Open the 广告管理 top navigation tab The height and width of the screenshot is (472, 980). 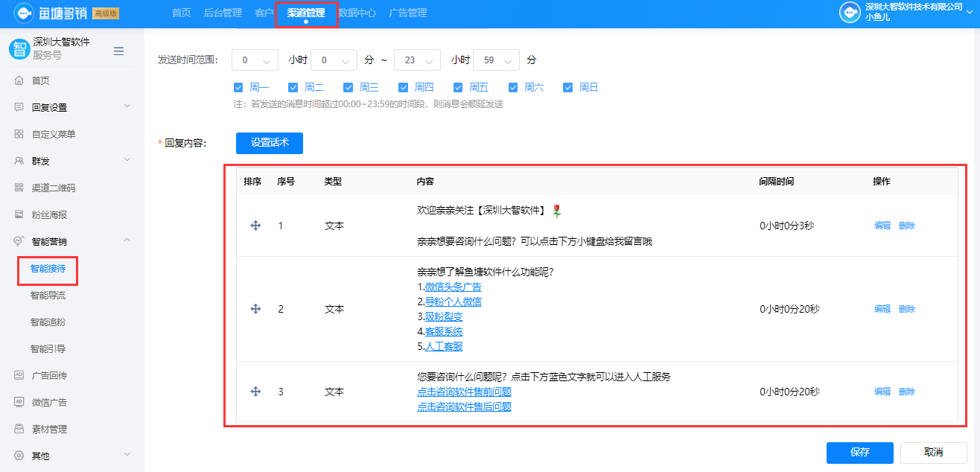(x=407, y=13)
